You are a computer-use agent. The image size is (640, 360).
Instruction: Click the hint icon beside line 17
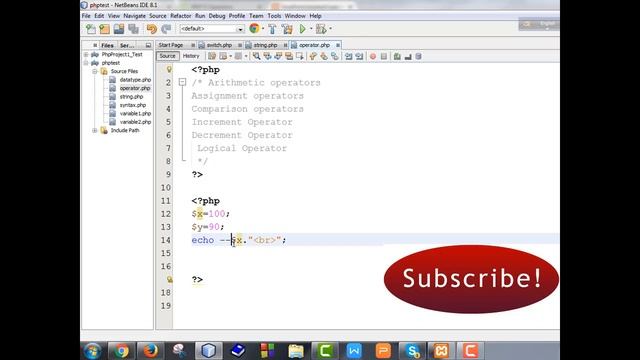click(169, 279)
